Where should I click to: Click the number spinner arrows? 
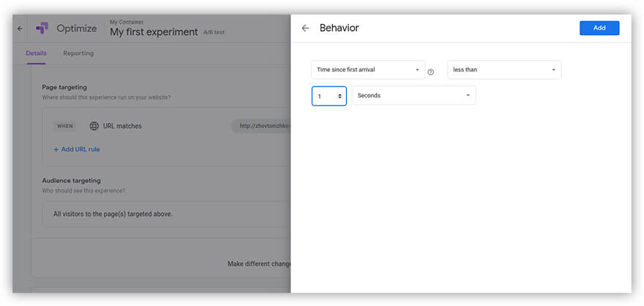pyautogui.click(x=340, y=96)
